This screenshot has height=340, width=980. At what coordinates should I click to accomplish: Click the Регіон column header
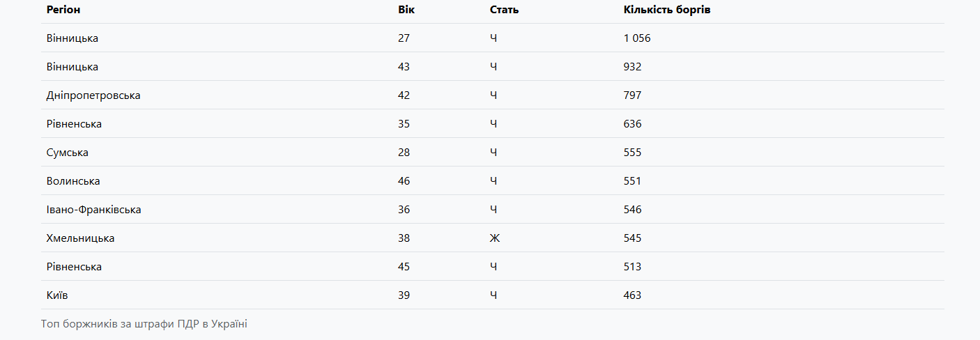(63, 10)
